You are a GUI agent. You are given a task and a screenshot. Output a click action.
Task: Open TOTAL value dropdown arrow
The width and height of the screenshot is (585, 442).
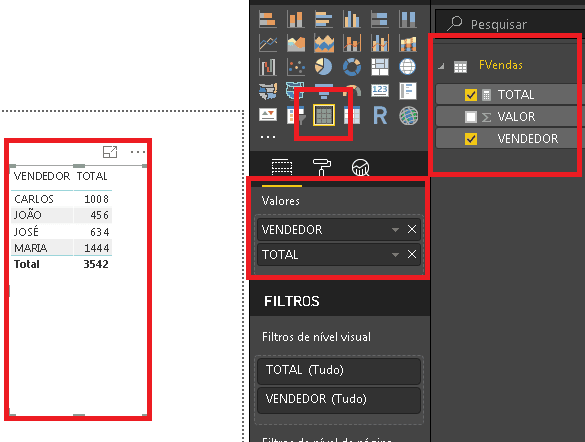click(x=395, y=255)
